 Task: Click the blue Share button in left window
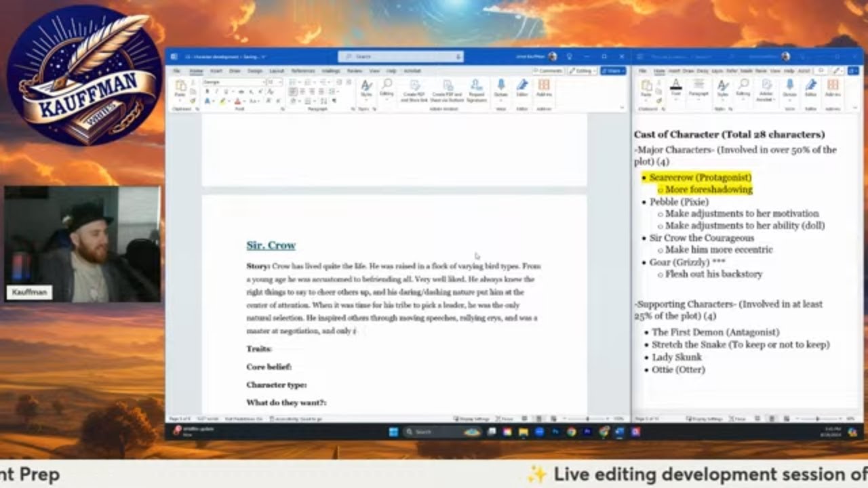tap(612, 70)
